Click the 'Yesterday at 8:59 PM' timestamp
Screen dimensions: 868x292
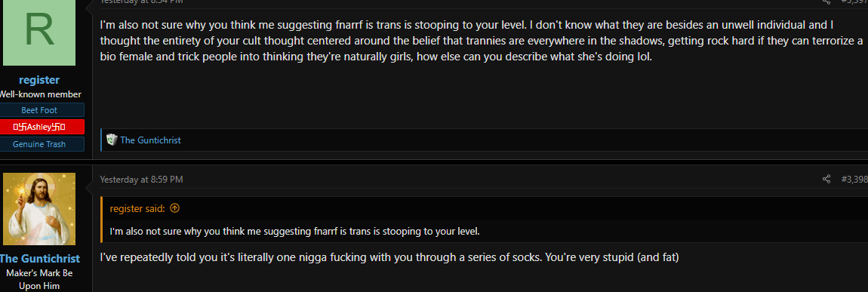141,179
